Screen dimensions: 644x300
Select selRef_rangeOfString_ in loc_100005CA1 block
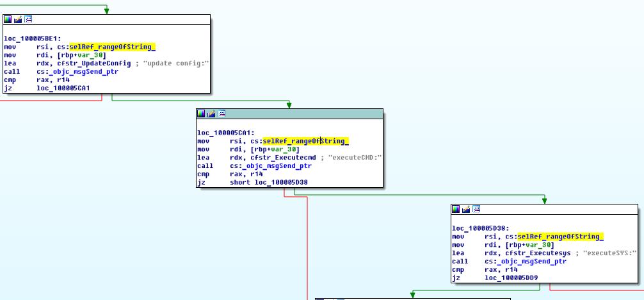(306, 141)
